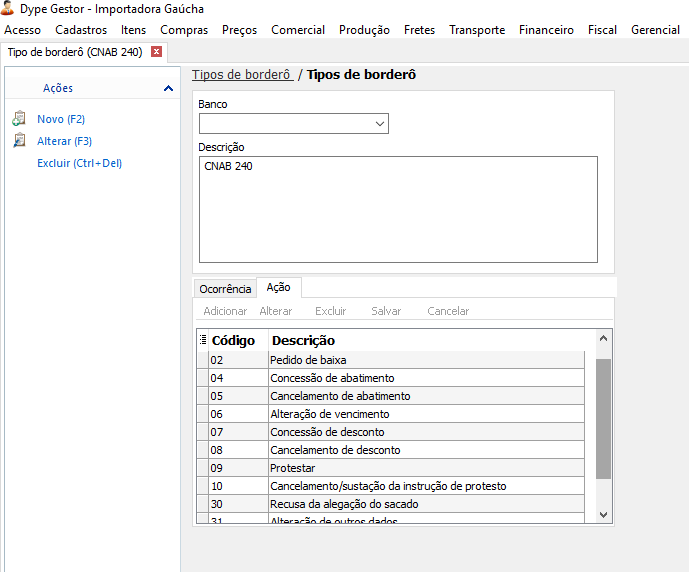This screenshot has width=689, height=572.
Task: Switch to the Ocorrência tab
Action: tap(225, 289)
